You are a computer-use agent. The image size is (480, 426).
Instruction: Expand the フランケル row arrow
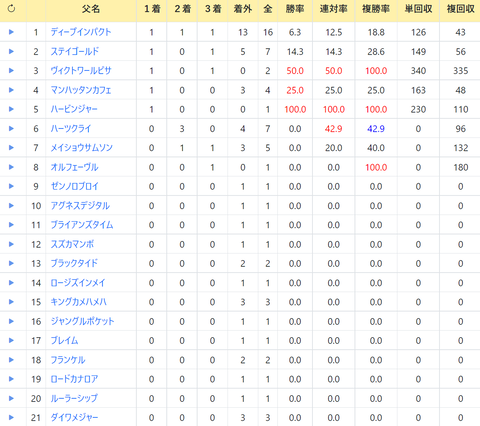[11, 360]
